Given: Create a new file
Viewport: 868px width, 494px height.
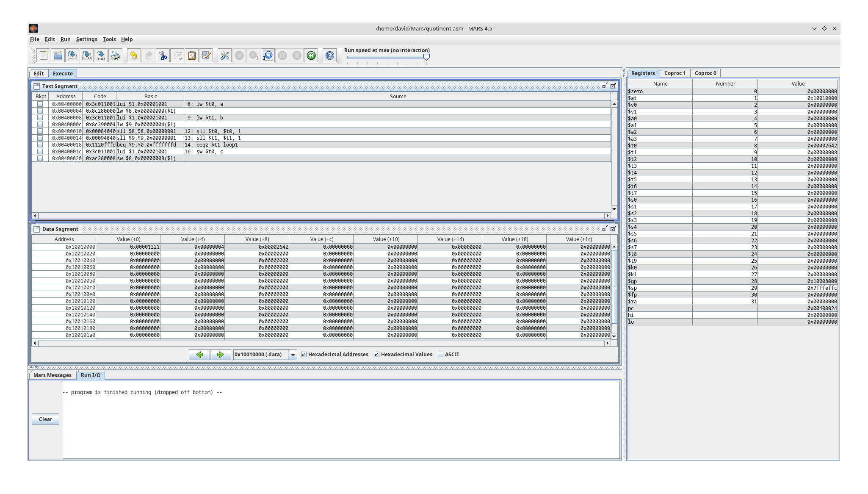Looking at the screenshot, I should pyautogui.click(x=43, y=55).
